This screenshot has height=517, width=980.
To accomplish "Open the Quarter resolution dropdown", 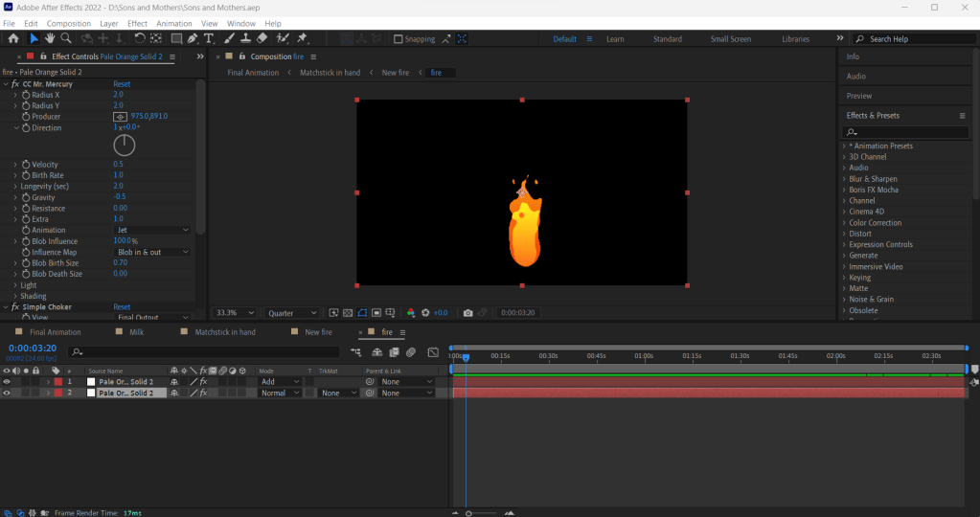I will click(293, 313).
